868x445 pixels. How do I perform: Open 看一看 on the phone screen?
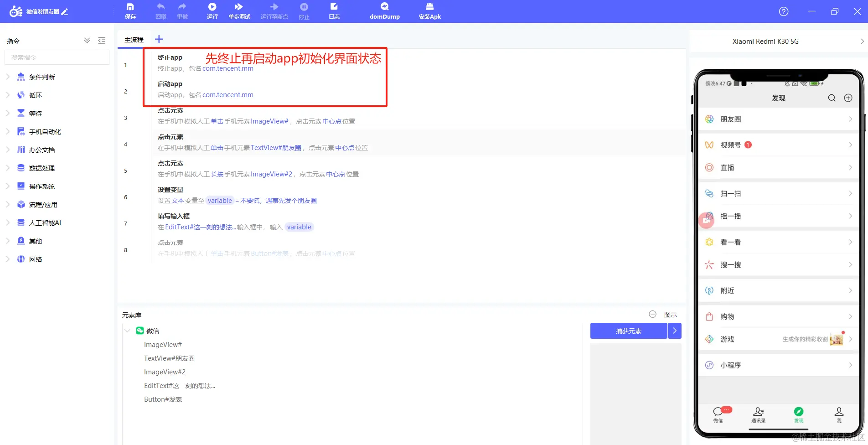pos(779,242)
